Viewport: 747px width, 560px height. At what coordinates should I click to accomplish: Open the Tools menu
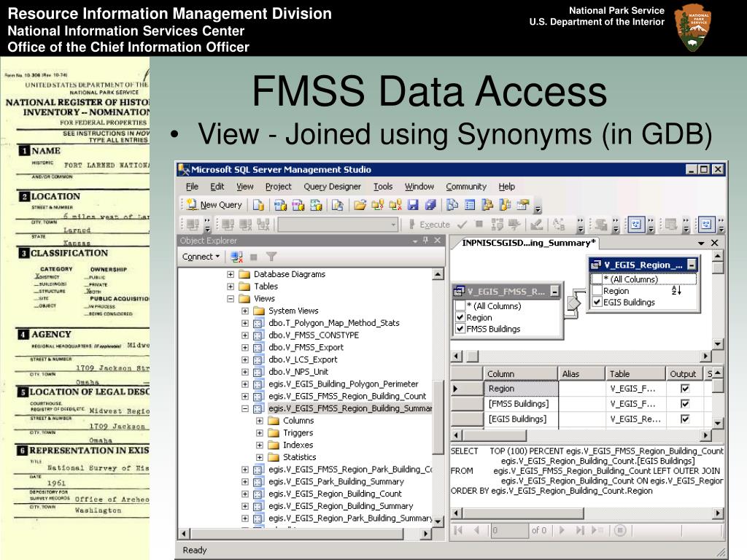pos(383,187)
